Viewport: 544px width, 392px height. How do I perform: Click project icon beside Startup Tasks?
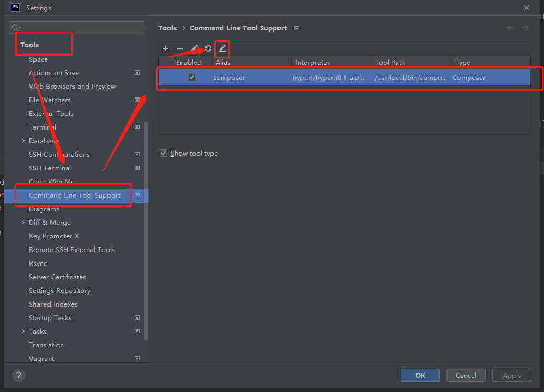click(x=137, y=317)
